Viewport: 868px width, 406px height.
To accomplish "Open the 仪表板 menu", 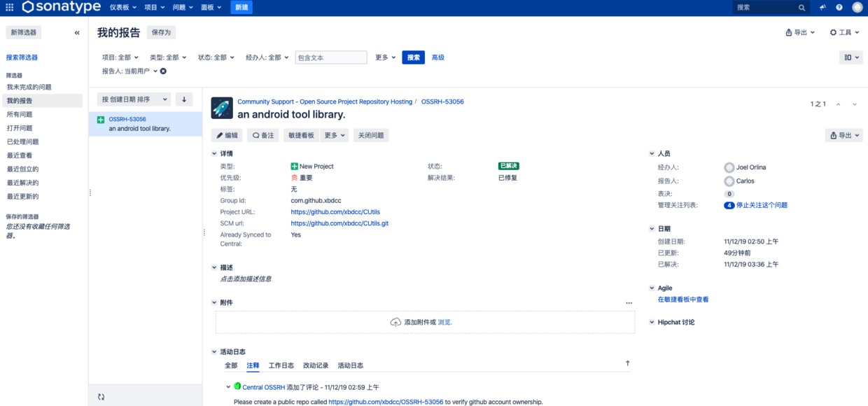I will pos(123,8).
